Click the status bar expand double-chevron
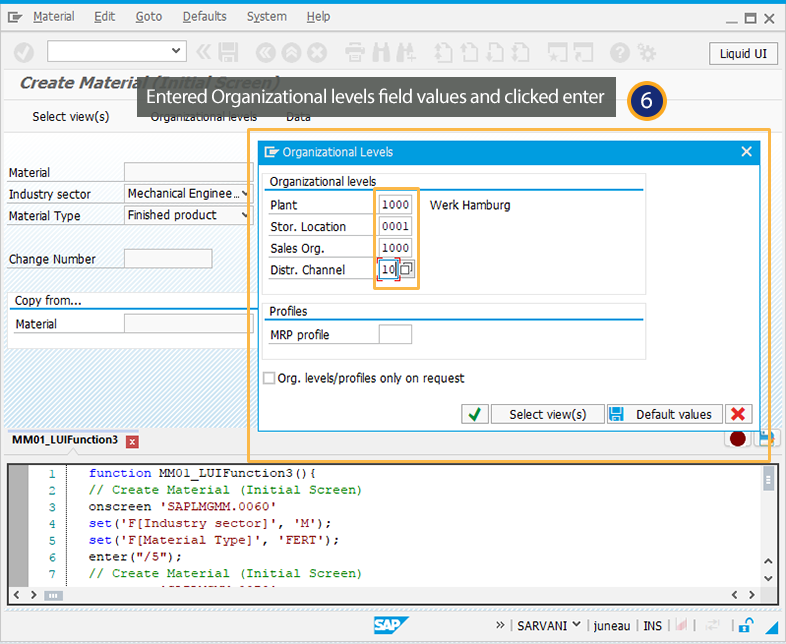Viewport: 786px width, 644px height. click(x=500, y=625)
